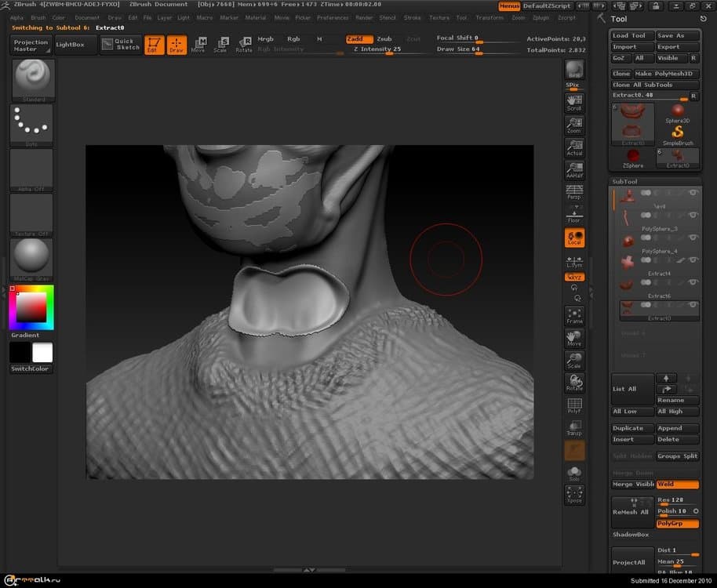
Task: Expand the MatCap Gray material picker
Action: 33,258
